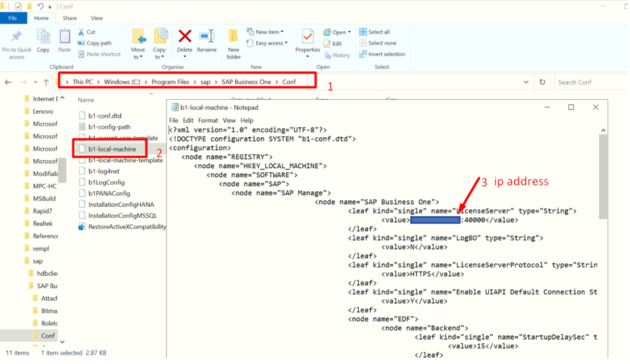Click SAP Business One in address path

(246, 82)
